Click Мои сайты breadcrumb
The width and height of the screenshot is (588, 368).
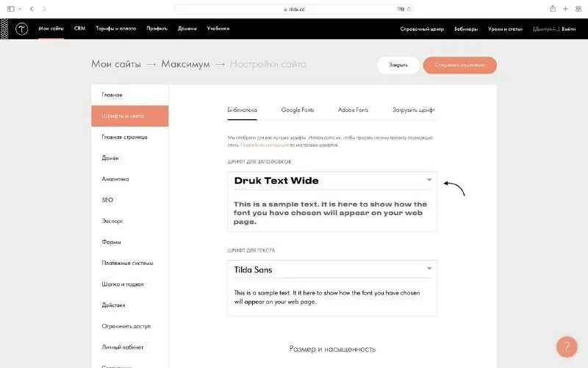tap(116, 64)
